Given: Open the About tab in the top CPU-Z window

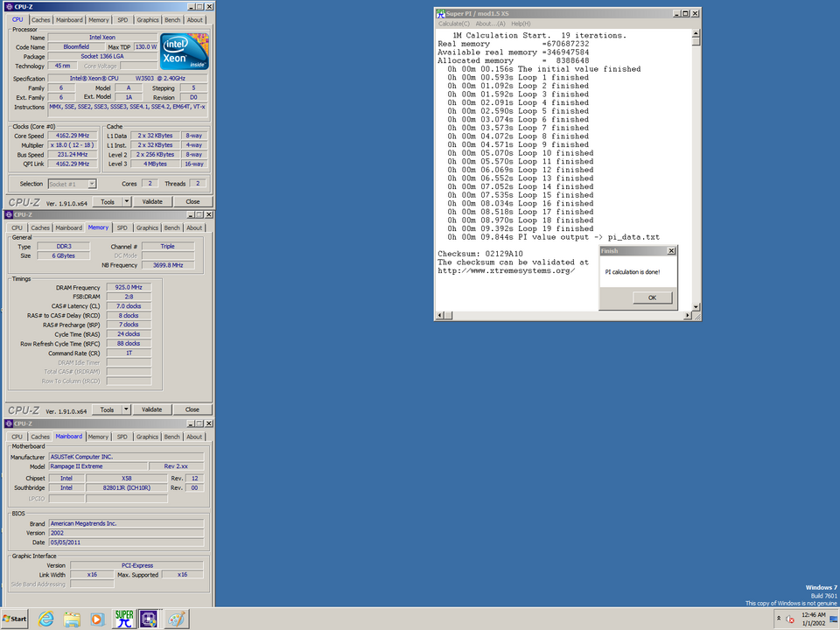Looking at the screenshot, I should (195, 20).
